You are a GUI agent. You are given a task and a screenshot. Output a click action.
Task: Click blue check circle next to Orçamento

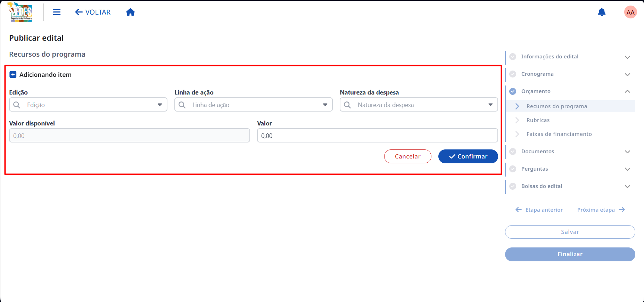[513, 91]
